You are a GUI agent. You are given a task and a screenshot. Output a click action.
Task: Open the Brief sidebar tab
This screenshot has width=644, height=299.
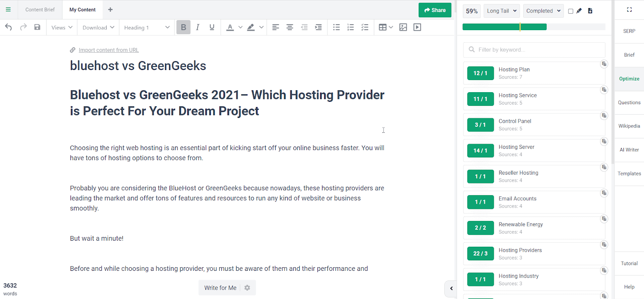[629, 55]
